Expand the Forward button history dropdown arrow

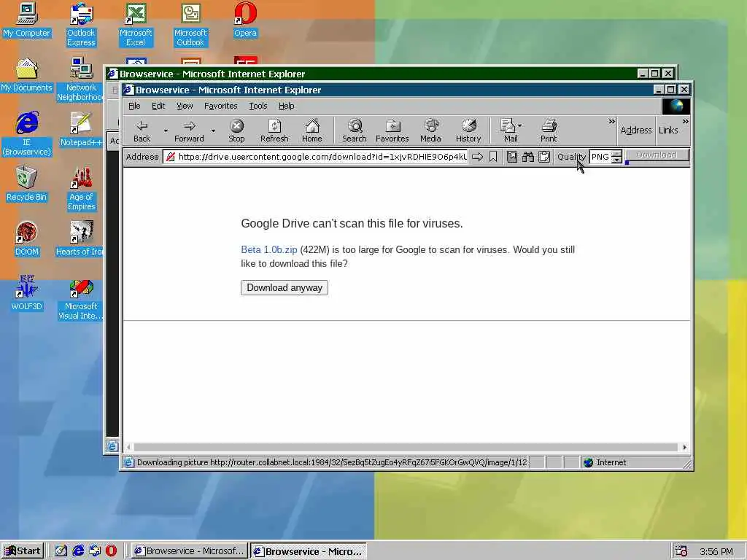[x=213, y=131]
